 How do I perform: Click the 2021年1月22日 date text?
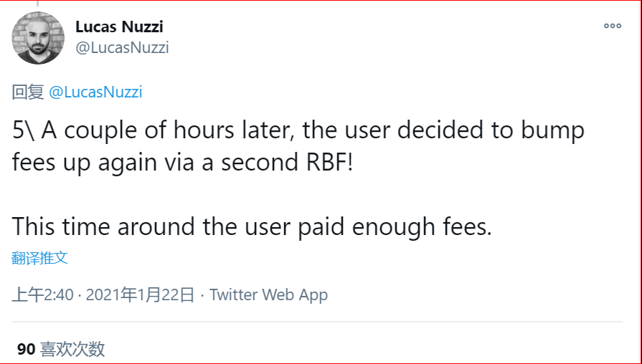(x=140, y=294)
